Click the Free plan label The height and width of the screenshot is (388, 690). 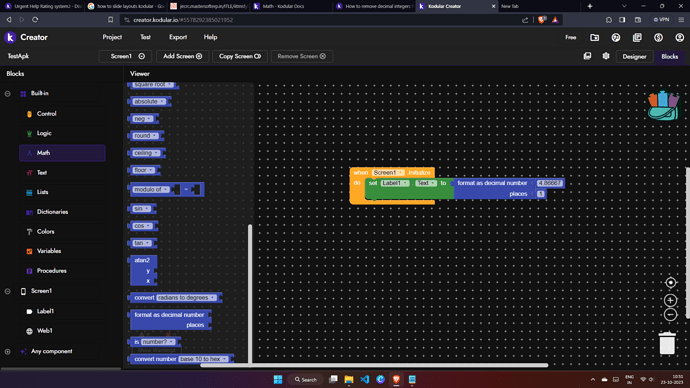click(571, 37)
